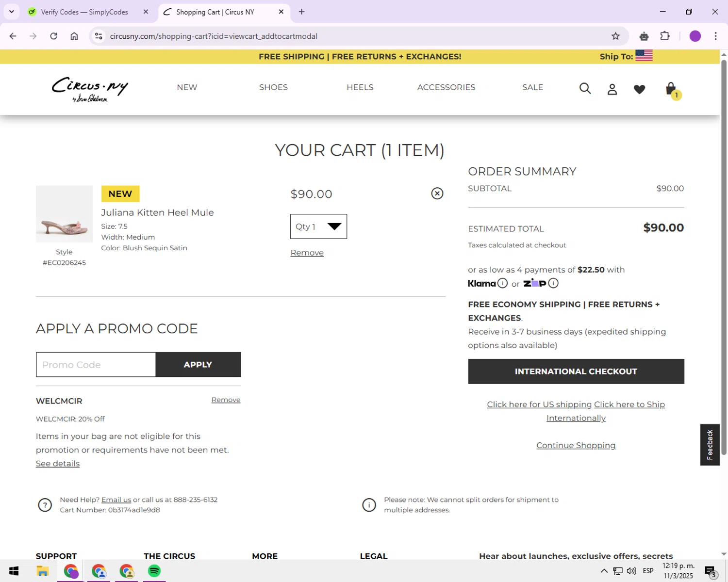Open the browser Extensions puzzle icon

[665, 36]
